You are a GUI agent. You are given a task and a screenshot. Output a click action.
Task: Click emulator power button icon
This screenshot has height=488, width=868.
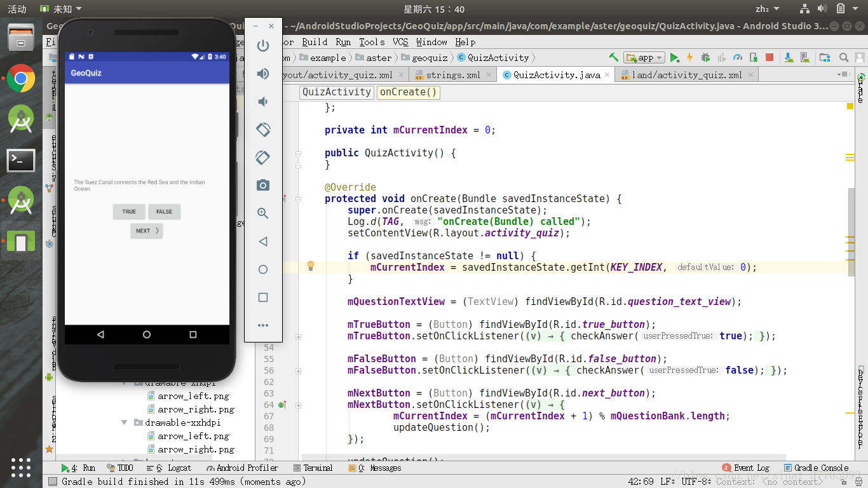pos(263,46)
